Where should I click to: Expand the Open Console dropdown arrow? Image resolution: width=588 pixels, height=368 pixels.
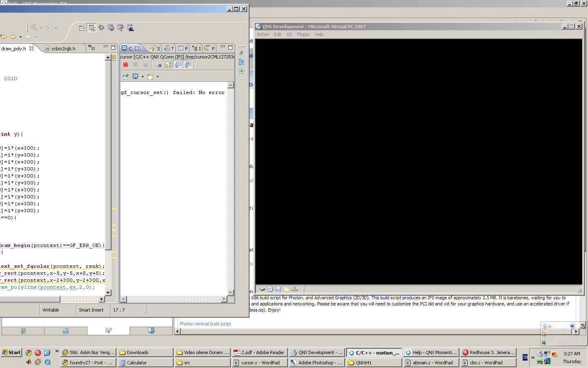[158, 76]
